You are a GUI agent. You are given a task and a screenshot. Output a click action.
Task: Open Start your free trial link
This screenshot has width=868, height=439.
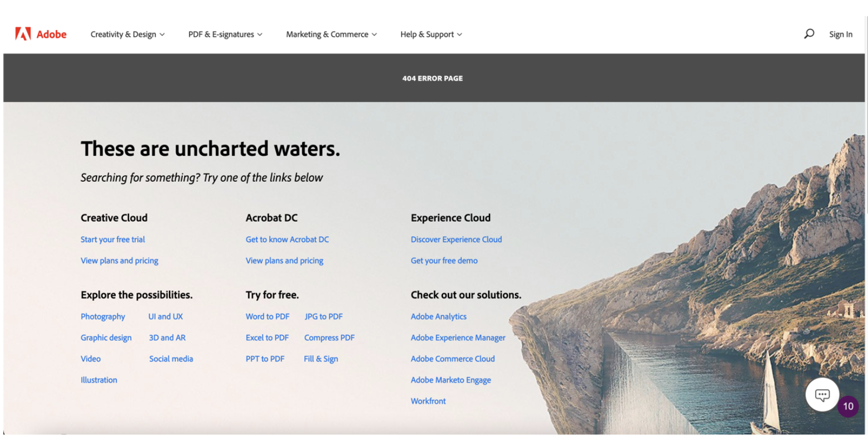click(113, 239)
